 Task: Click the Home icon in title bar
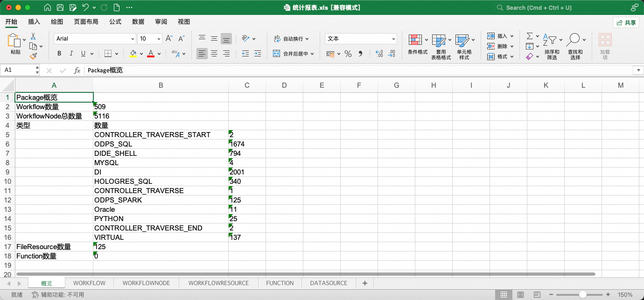tap(48, 7)
